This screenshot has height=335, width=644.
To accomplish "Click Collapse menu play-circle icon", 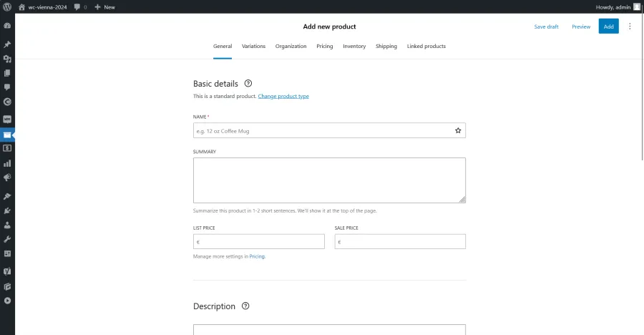I will click(x=7, y=301).
